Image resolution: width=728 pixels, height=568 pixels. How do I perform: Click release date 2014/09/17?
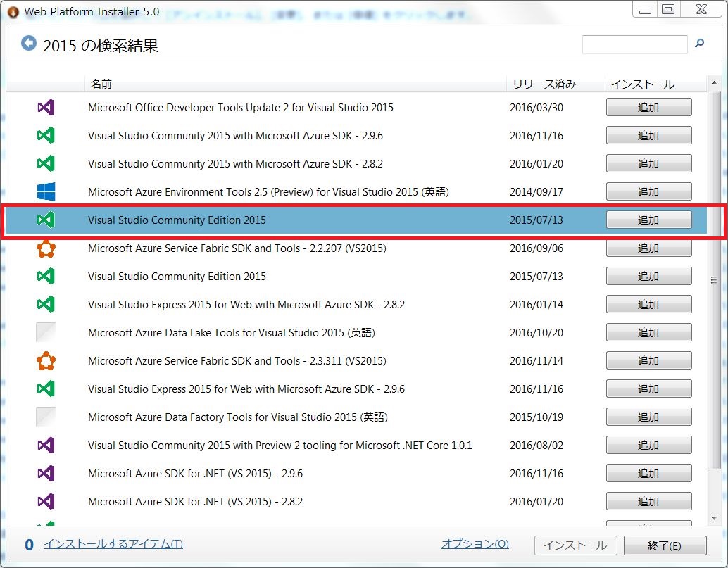[536, 191]
